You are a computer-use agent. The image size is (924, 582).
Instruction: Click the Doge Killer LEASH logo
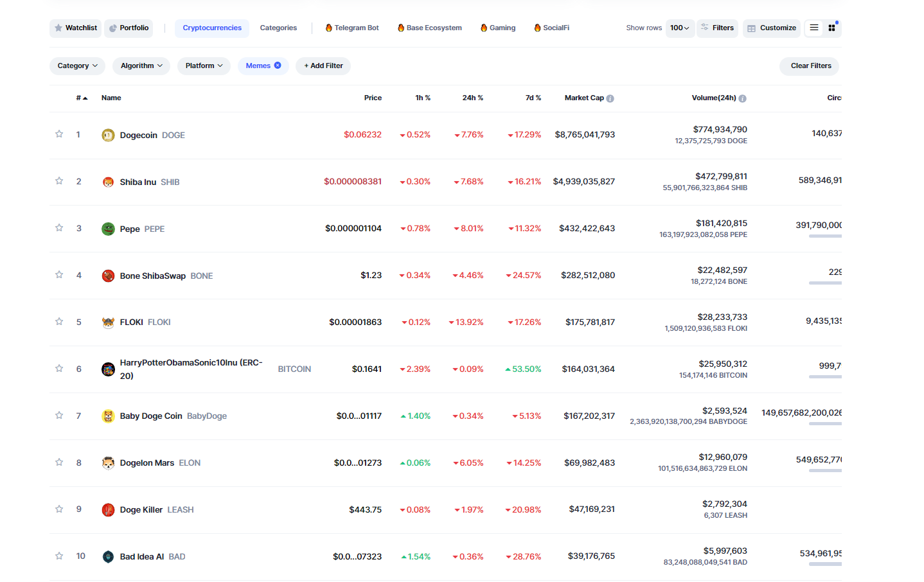pyautogui.click(x=108, y=510)
